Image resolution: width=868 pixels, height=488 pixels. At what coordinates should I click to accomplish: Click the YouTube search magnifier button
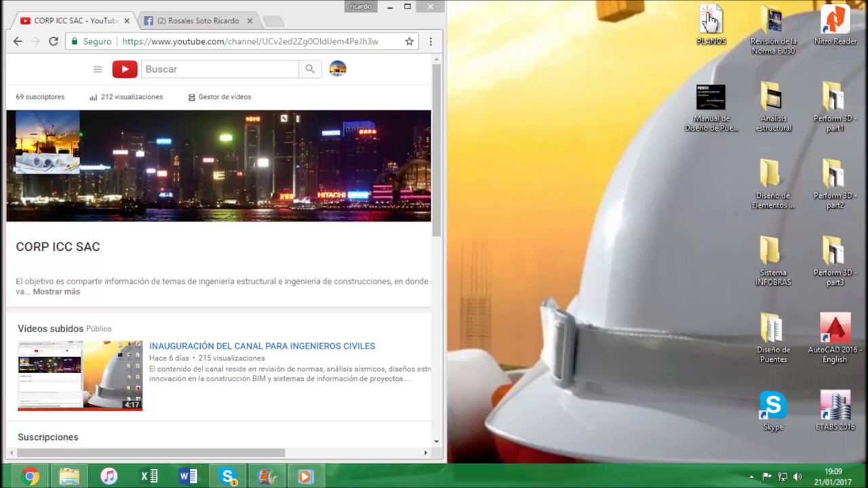(310, 69)
